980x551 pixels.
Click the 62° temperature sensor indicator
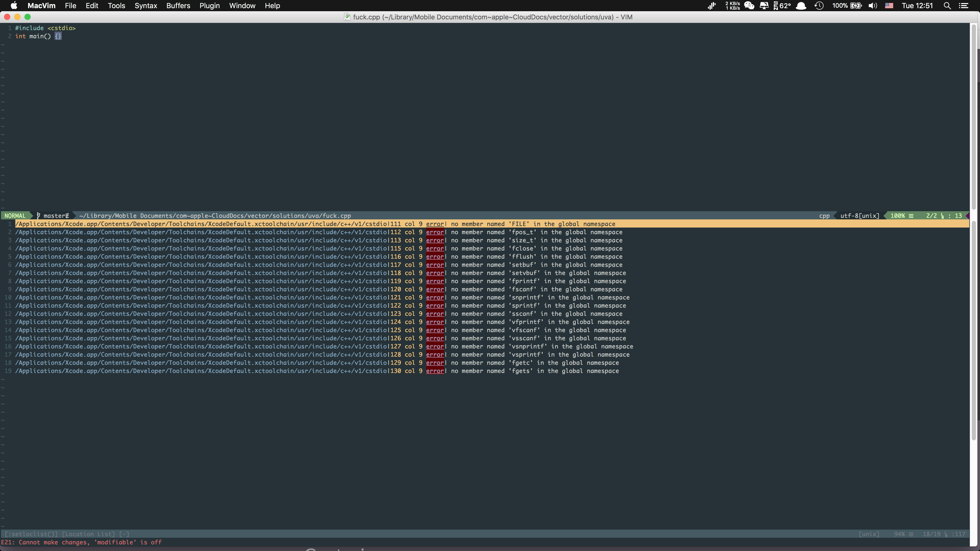click(x=782, y=6)
